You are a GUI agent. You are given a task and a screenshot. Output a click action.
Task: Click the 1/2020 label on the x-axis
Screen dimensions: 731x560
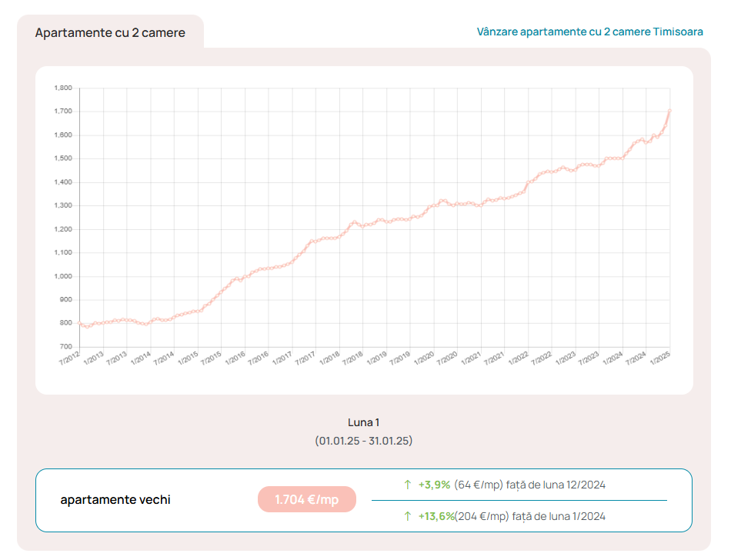pos(425,359)
